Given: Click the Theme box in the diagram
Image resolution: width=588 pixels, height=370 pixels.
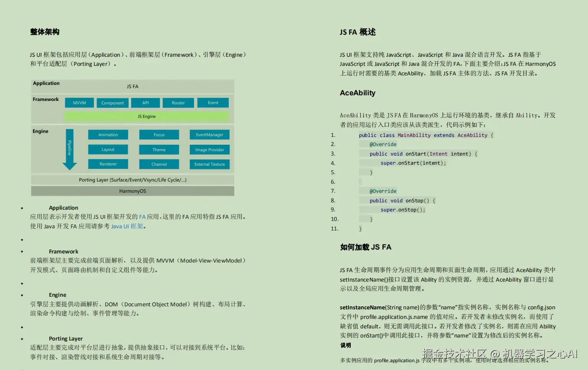Looking at the screenshot, I should point(159,149).
